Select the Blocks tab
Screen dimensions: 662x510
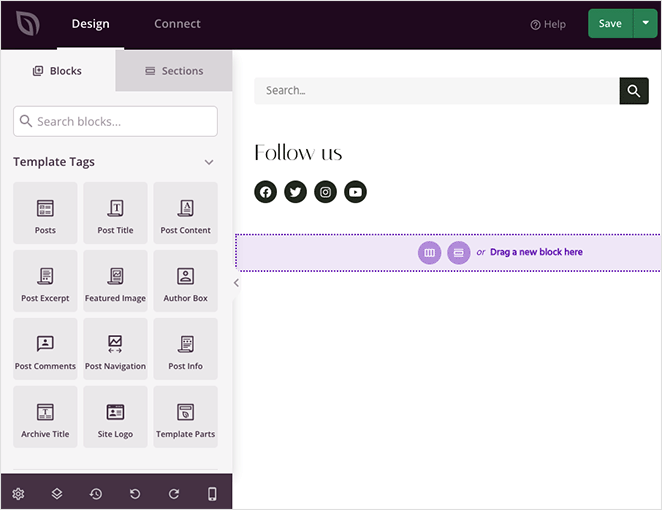[57, 71]
